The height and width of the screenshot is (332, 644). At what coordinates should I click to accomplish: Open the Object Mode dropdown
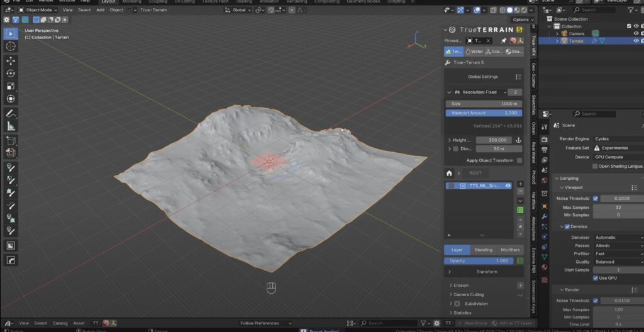click(38, 10)
